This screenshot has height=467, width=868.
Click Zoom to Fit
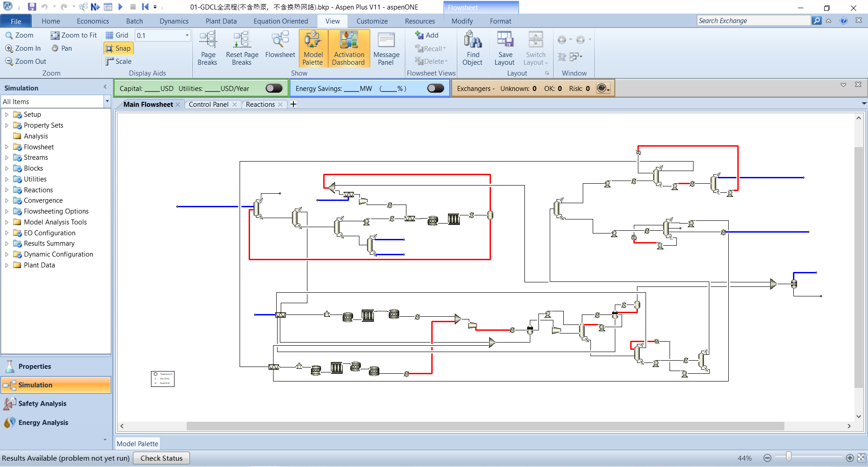click(74, 35)
